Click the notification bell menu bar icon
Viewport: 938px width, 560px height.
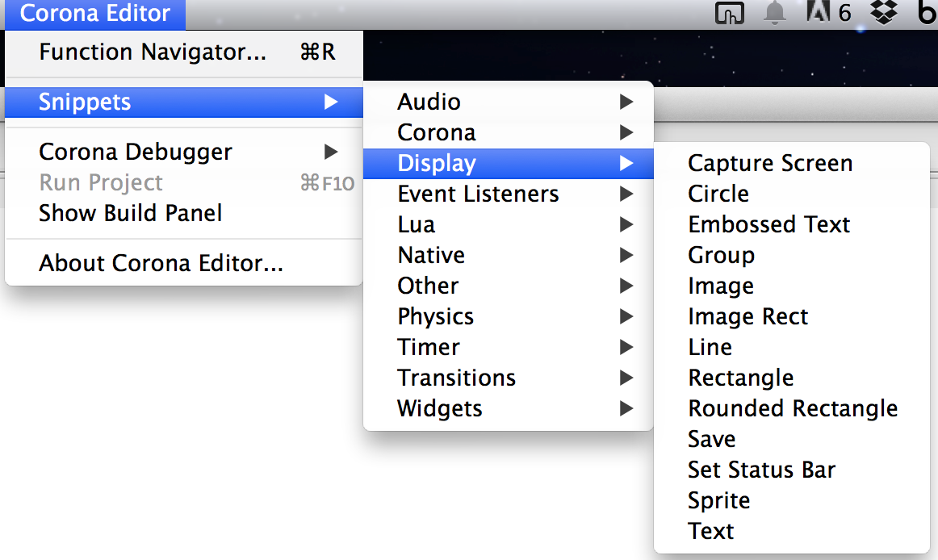tap(775, 13)
